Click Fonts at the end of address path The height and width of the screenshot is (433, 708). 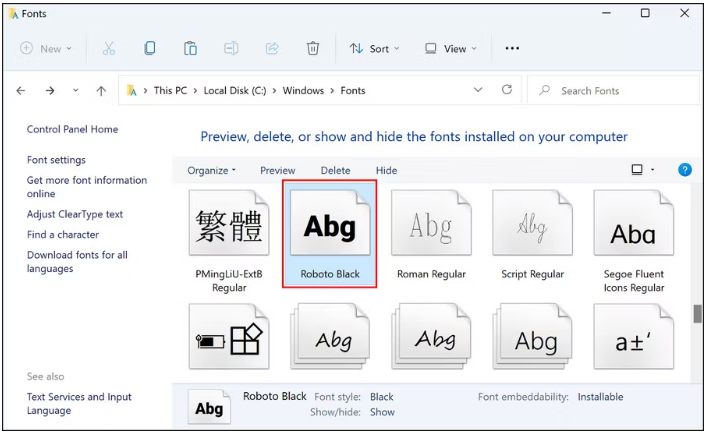(353, 90)
